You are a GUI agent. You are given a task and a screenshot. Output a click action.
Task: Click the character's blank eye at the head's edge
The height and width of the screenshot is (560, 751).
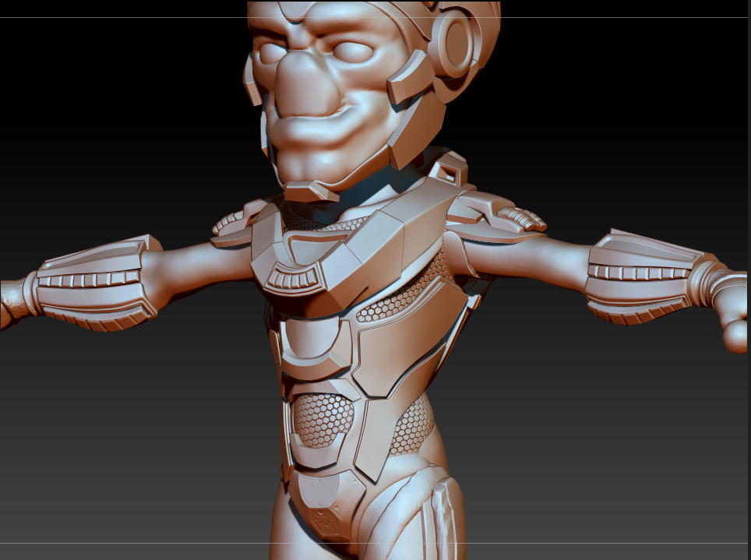(x=273, y=53)
